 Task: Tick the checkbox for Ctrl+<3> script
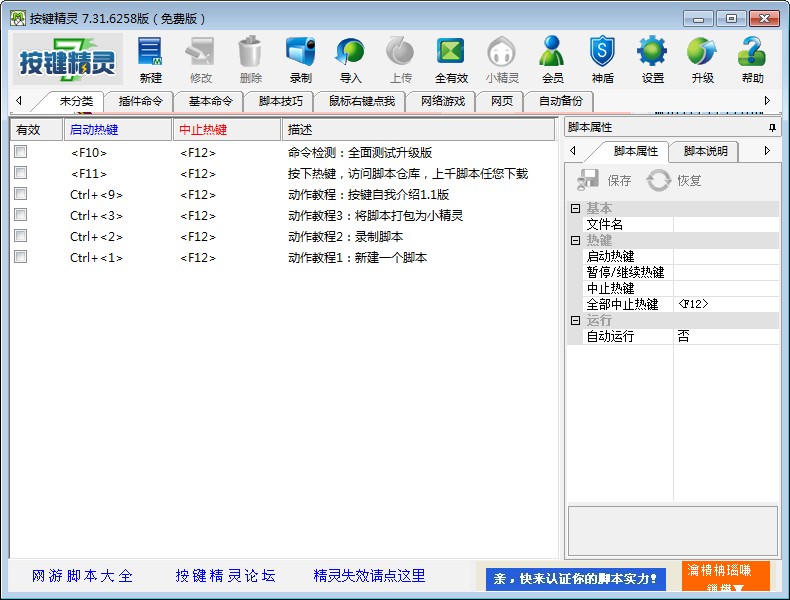coord(21,215)
